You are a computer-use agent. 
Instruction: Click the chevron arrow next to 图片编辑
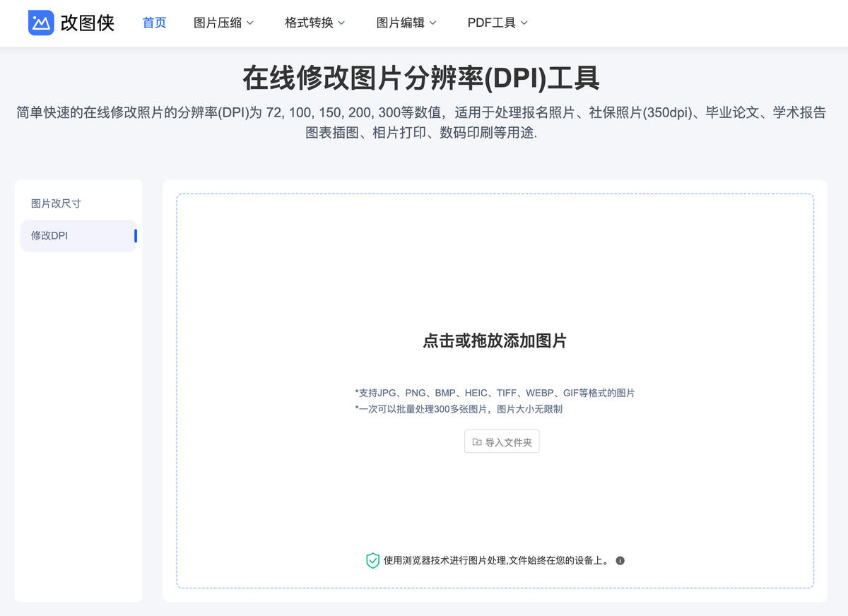tap(432, 23)
